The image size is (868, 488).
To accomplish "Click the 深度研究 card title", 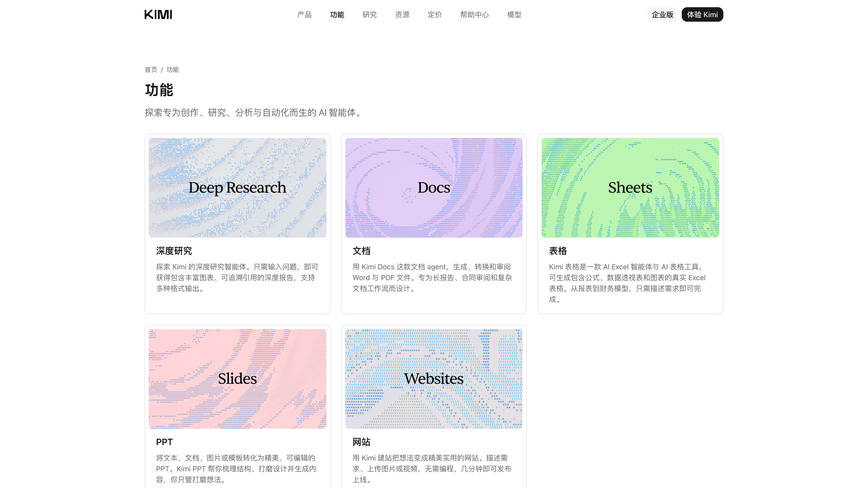I will click(174, 251).
